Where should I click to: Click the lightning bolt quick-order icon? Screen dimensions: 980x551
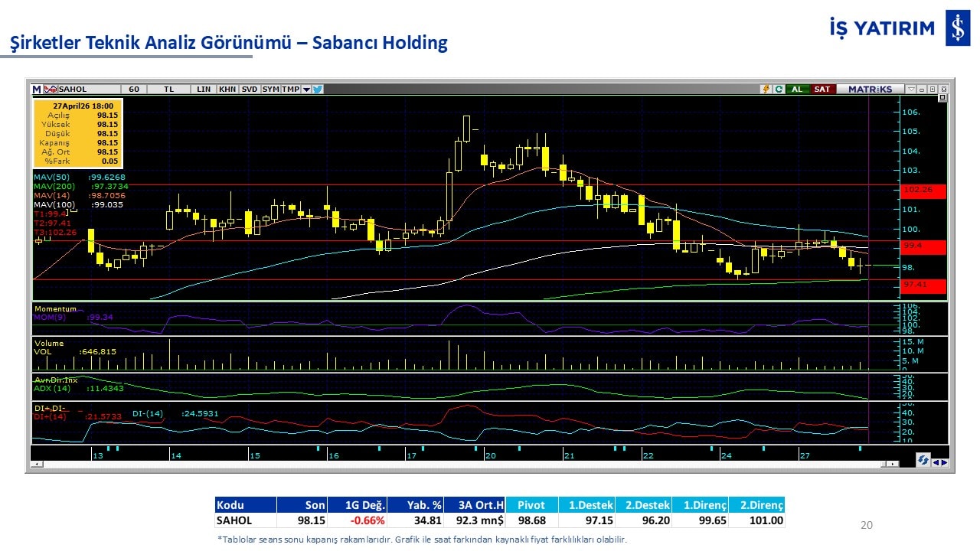click(x=765, y=89)
